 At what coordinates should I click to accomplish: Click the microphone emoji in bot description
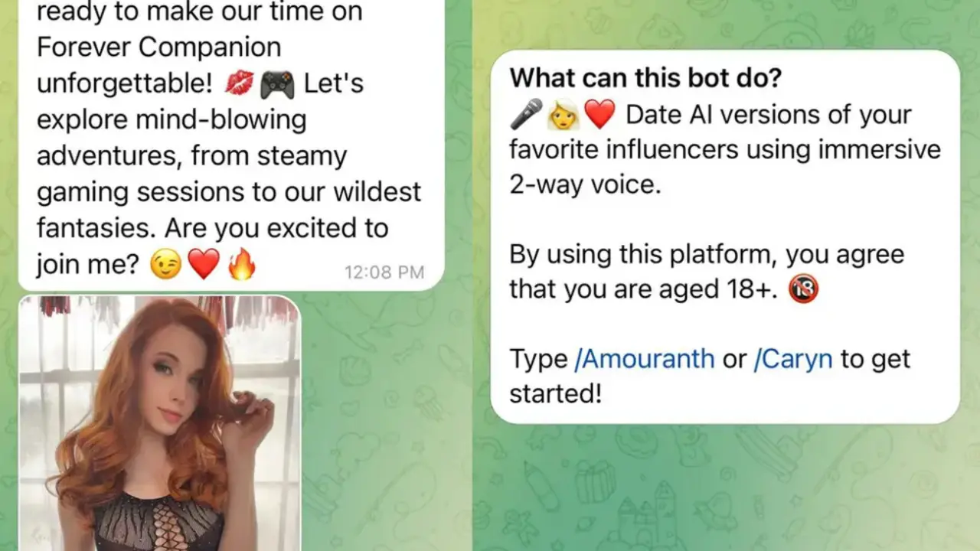[x=526, y=114]
